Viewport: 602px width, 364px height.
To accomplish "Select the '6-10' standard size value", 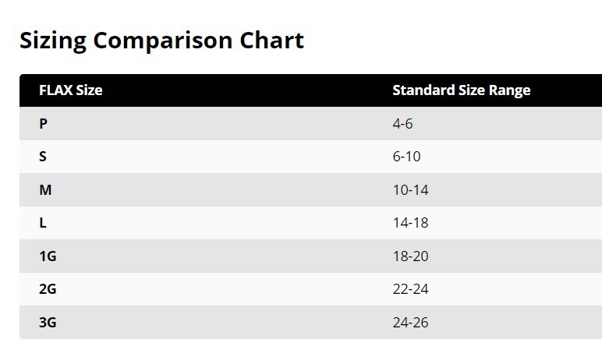I will coord(406,157).
